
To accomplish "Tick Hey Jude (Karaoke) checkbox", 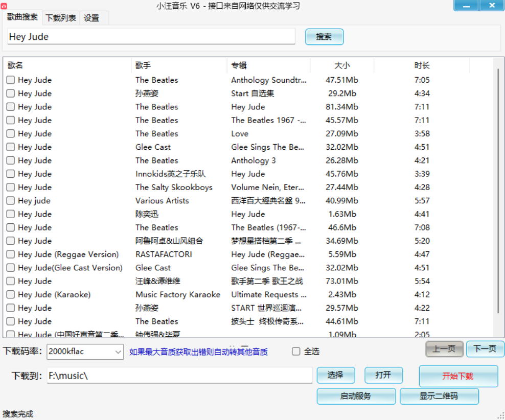I will (x=11, y=294).
